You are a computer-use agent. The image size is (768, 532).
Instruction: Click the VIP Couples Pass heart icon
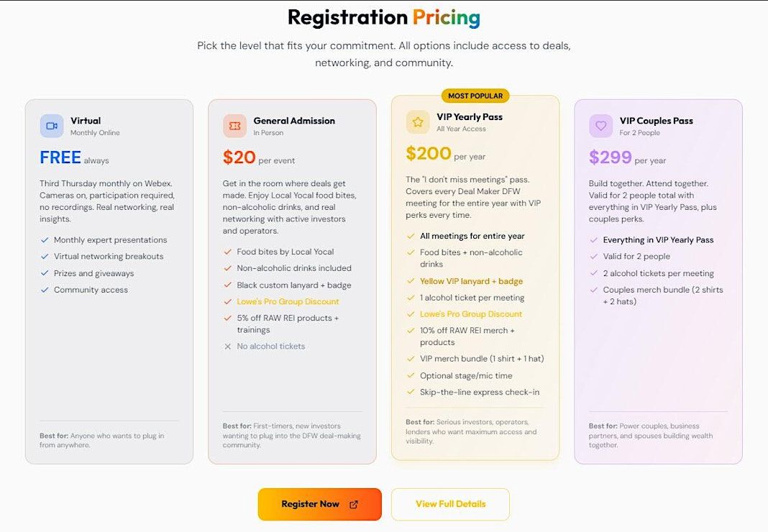[600, 126]
